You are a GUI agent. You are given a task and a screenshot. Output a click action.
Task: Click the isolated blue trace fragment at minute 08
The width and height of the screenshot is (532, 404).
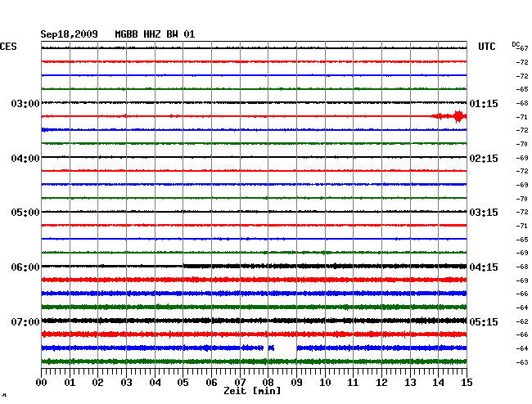pos(271,348)
